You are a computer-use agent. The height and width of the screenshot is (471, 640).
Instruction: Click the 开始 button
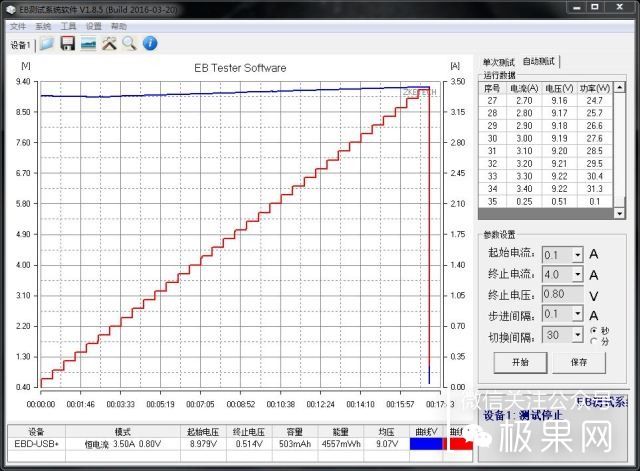[520, 362]
